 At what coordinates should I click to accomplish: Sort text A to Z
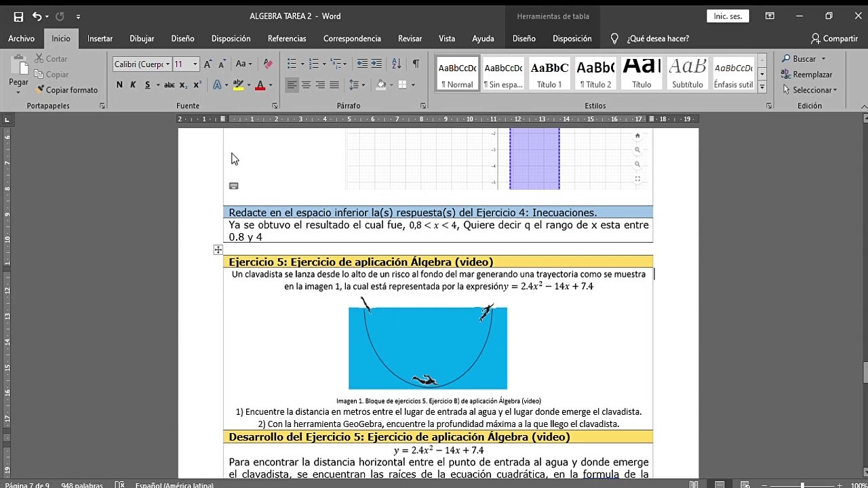pyautogui.click(x=397, y=64)
